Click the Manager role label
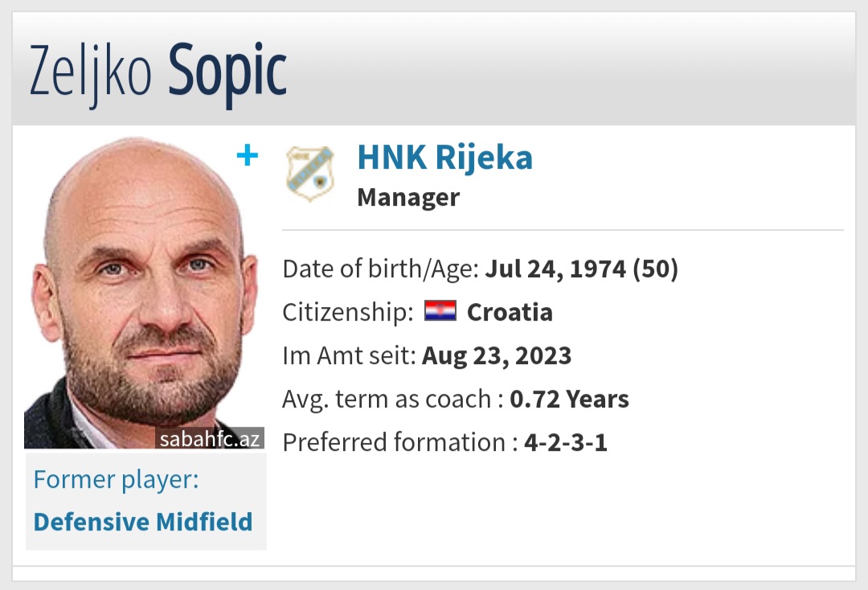This screenshot has height=590, width=868. pos(408,197)
